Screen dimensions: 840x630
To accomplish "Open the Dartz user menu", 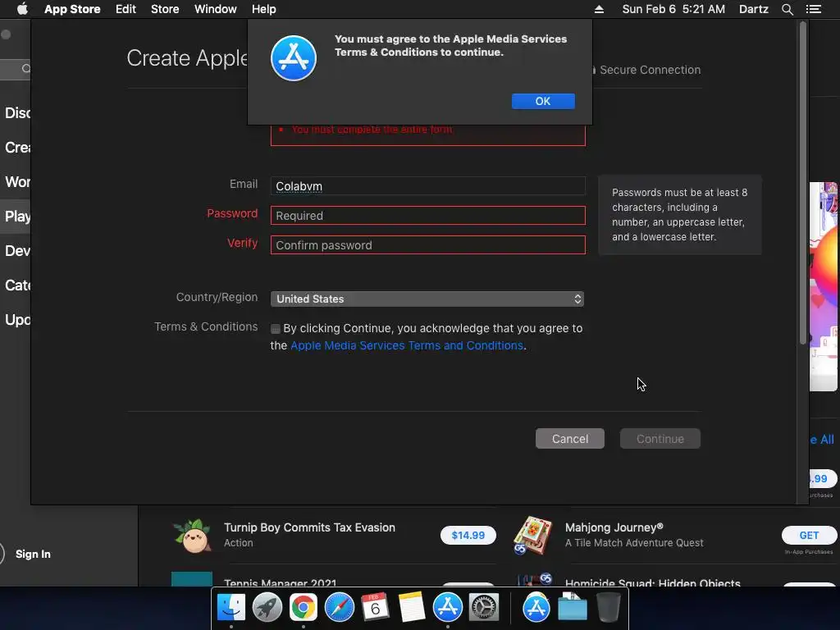I will [x=753, y=9].
